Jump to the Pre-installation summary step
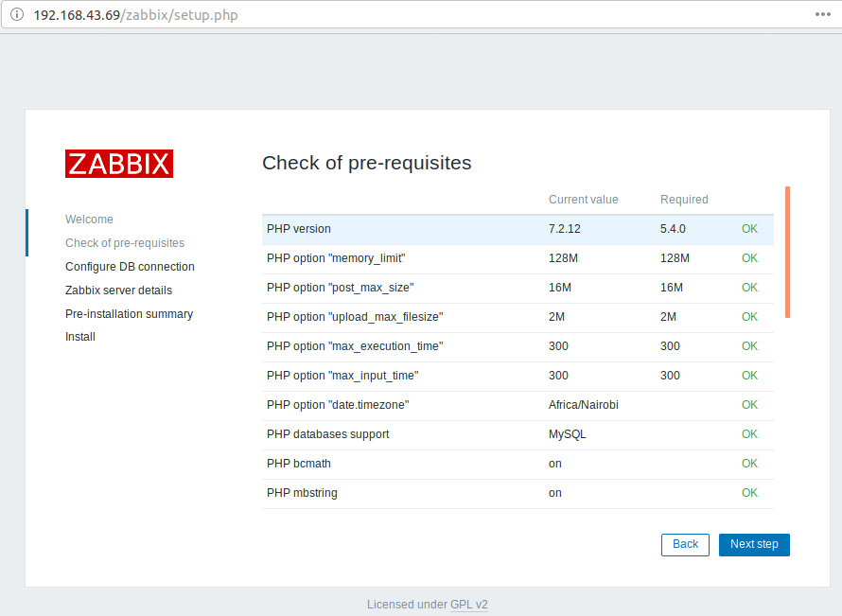Image resolution: width=842 pixels, height=616 pixels. (129, 313)
